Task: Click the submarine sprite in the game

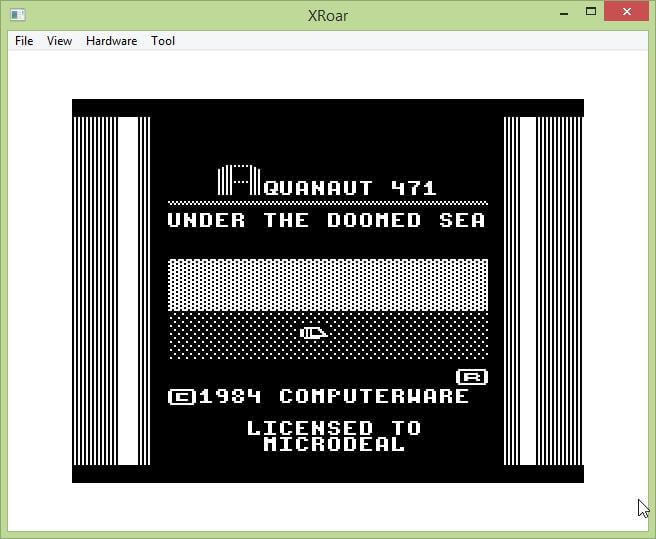Action: [x=314, y=333]
